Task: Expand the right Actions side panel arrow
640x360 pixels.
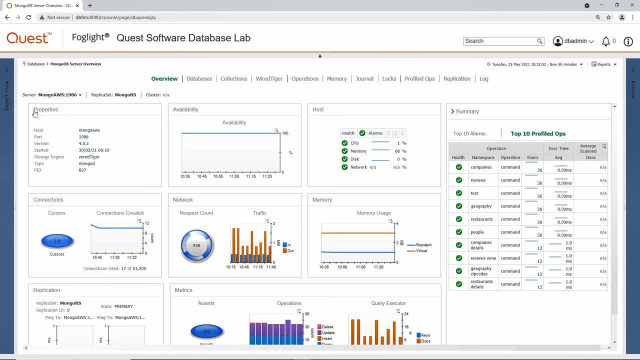Action: 633,70
